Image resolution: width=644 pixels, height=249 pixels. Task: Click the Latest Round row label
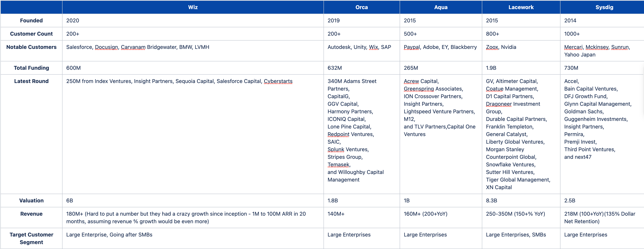31,81
